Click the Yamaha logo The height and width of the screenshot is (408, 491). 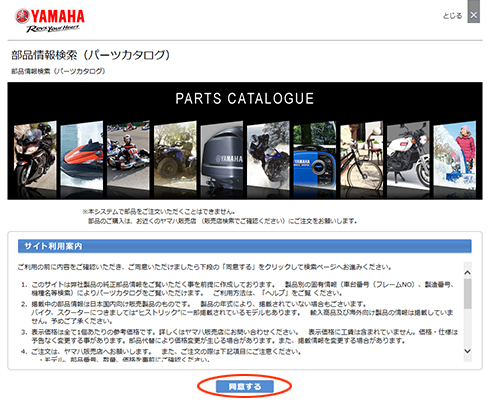pyautogui.click(x=49, y=21)
